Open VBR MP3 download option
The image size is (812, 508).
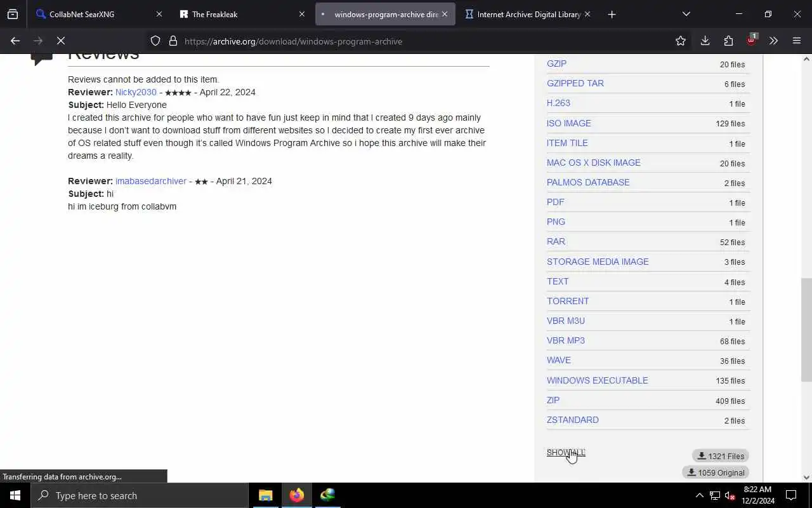(566, 340)
